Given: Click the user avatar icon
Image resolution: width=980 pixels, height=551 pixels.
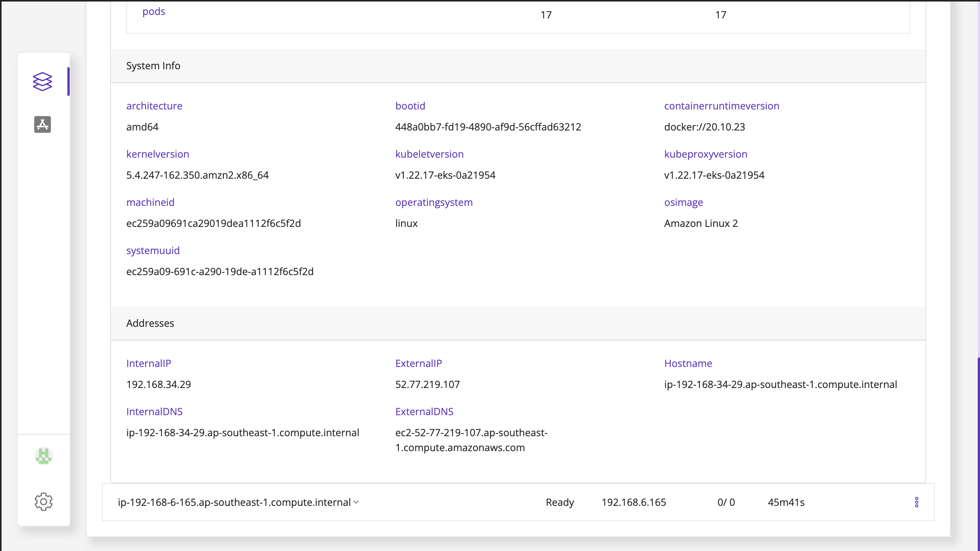Looking at the screenshot, I should pos(43,456).
